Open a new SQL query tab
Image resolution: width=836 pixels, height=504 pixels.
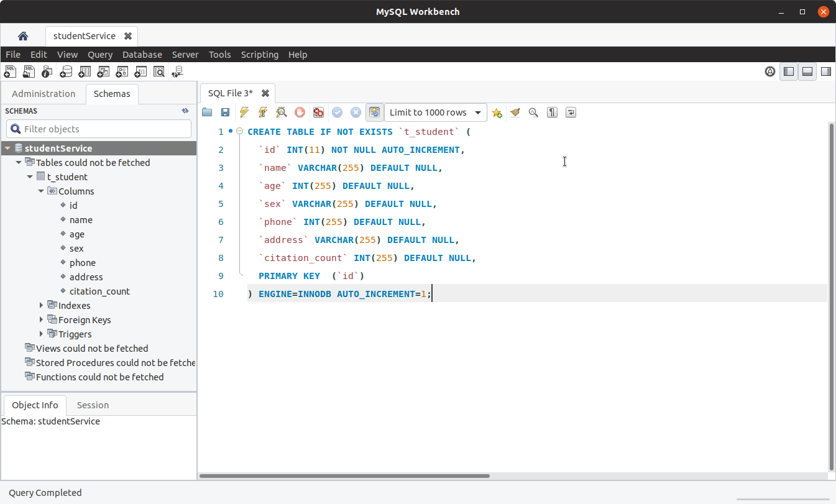coord(10,71)
